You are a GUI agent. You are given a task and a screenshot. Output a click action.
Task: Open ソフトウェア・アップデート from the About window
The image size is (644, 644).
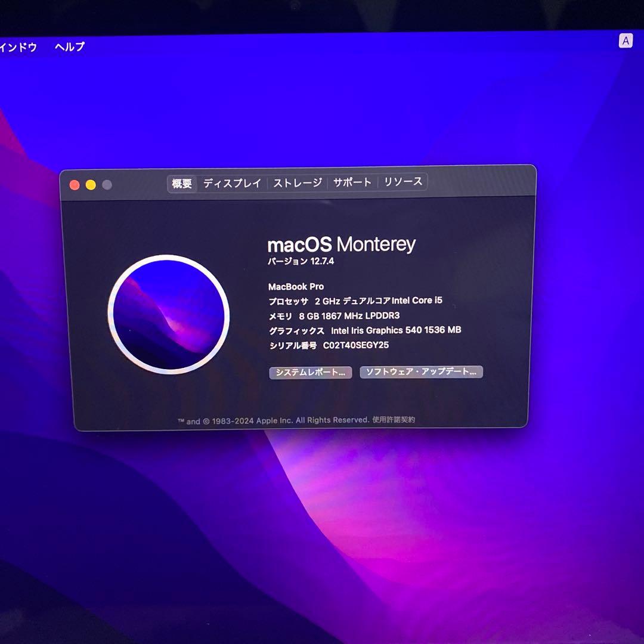click(x=422, y=372)
